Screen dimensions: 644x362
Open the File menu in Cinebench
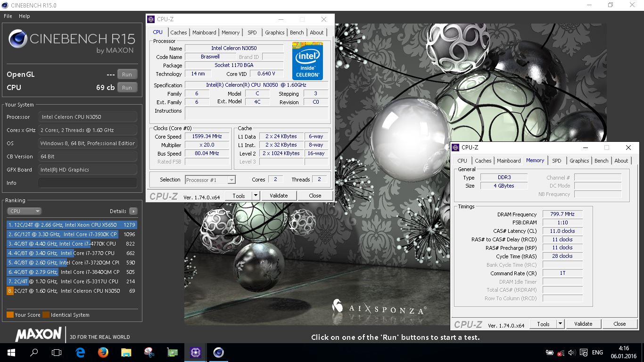[8, 16]
